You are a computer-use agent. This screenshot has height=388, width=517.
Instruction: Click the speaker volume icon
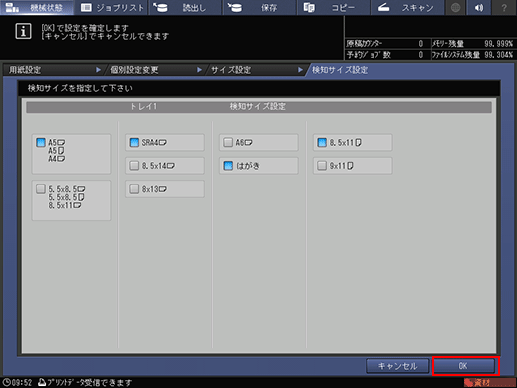click(x=479, y=7)
